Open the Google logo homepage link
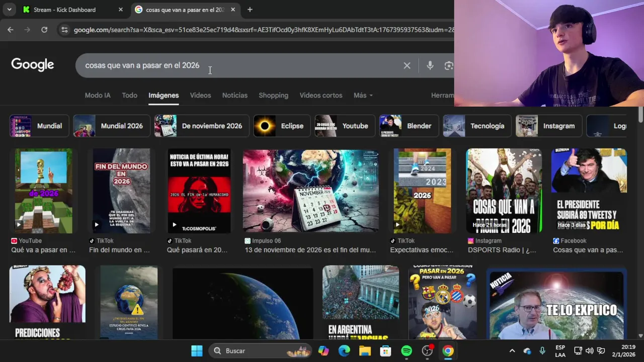644x362 pixels. coord(33,65)
